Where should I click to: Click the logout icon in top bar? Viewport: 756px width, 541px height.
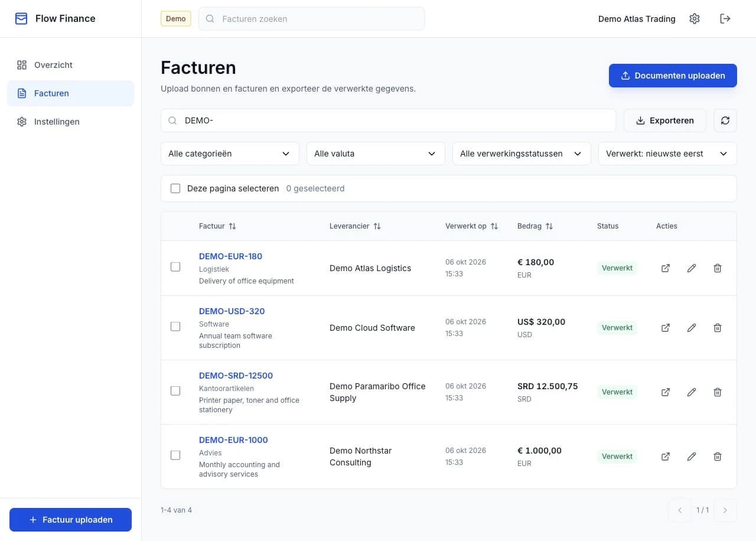725,19
